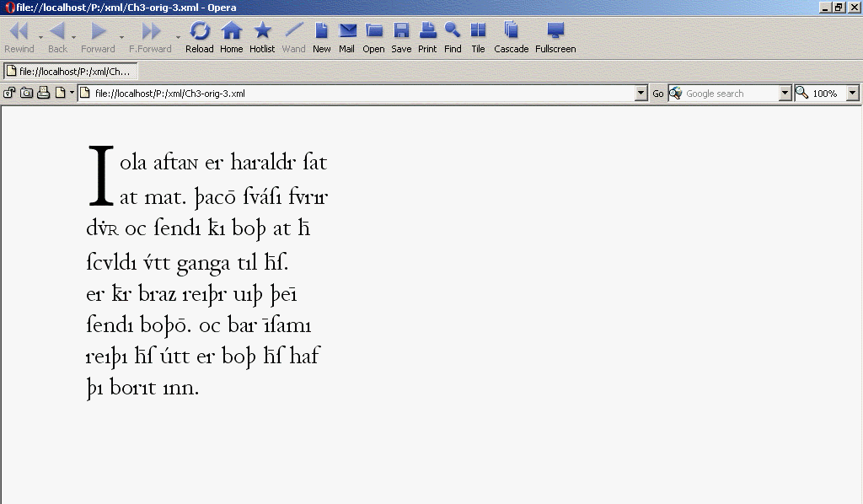Image resolution: width=863 pixels, height=504 pixels.
Task: Cascade the open windows
Action: point(511,37)
